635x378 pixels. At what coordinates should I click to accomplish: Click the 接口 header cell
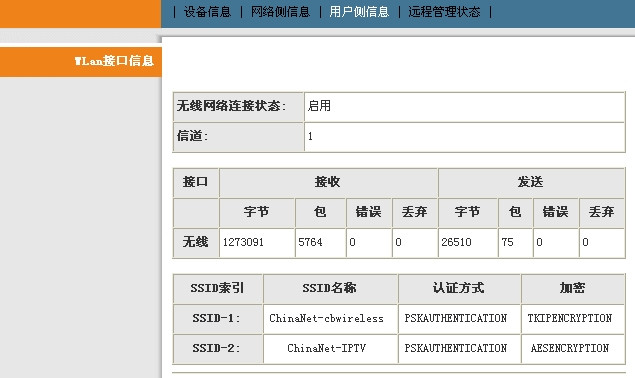[196, 182]
